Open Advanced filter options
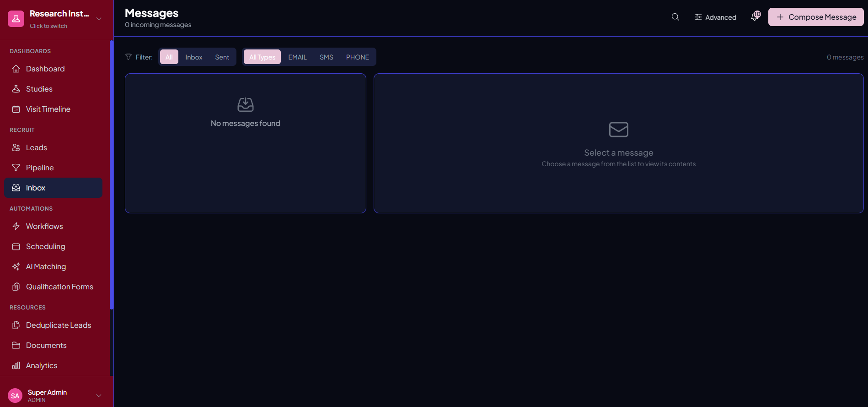 [715, 17]
